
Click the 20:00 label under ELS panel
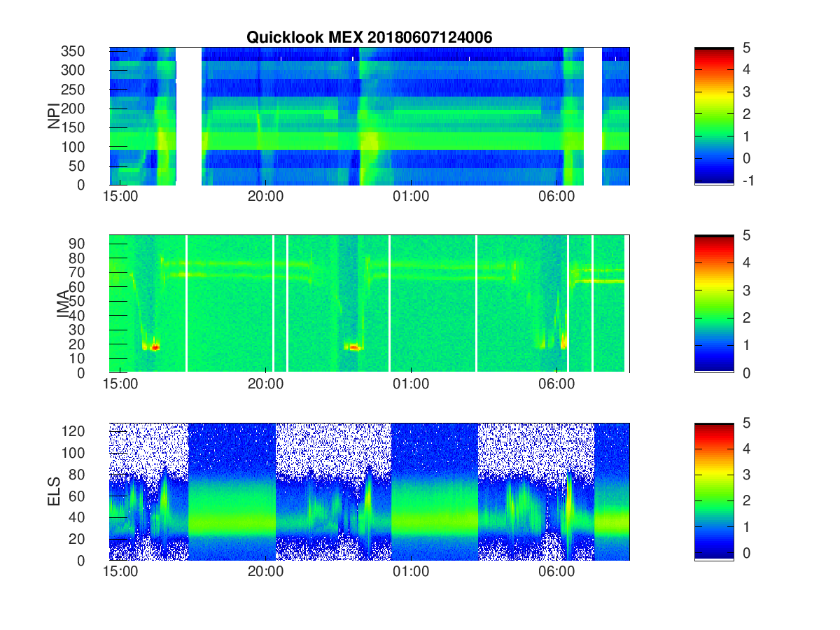pos(265,572)
